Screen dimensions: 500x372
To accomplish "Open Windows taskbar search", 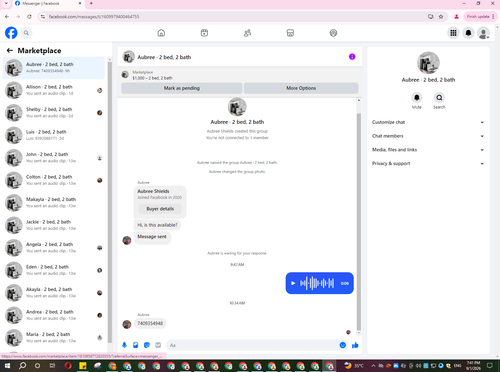I will (x=22, y=366).
